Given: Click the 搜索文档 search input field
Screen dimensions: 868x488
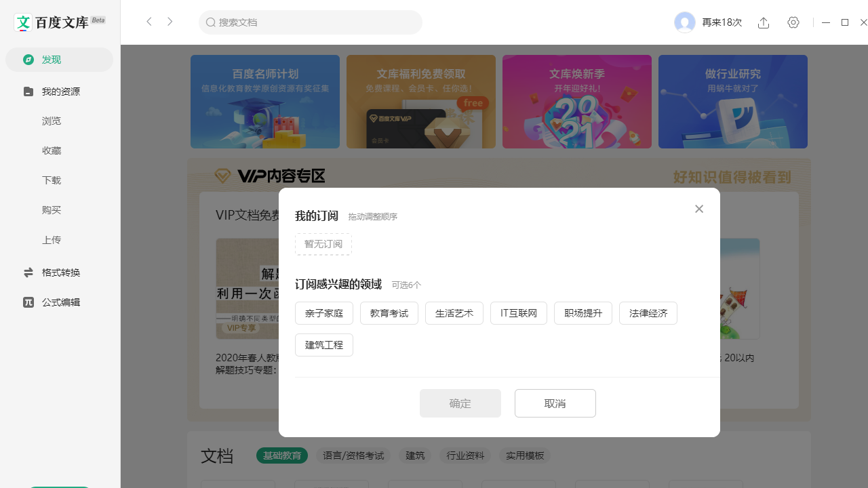Looking at the screenshot, I should [x=310, y=22].
